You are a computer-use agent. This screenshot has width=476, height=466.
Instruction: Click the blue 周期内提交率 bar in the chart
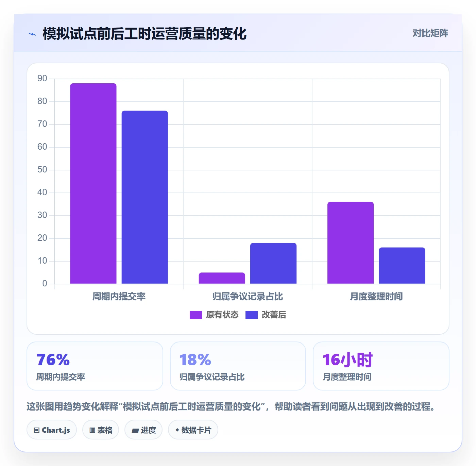145,197
